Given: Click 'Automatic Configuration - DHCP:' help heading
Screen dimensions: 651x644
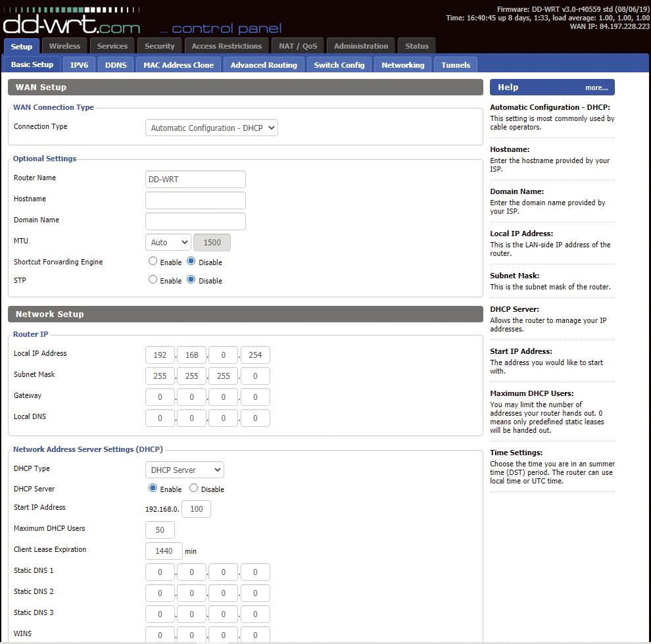Looking at the screenshot, I should coord(550,107).
